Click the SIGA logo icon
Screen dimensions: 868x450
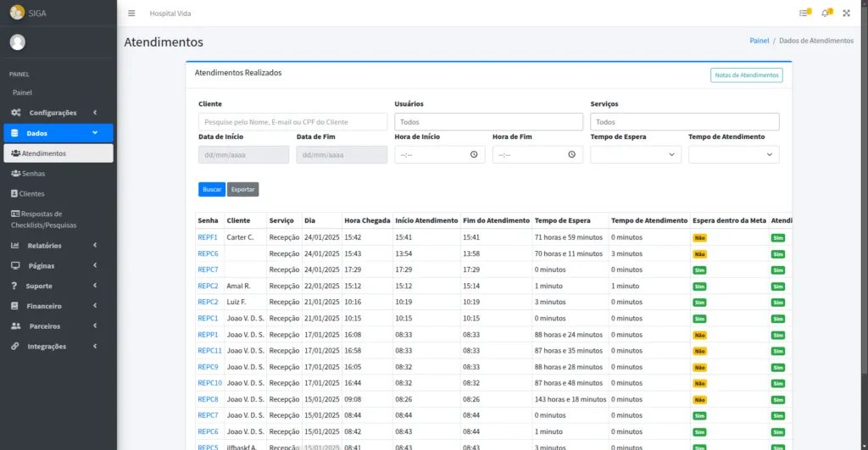17,12
